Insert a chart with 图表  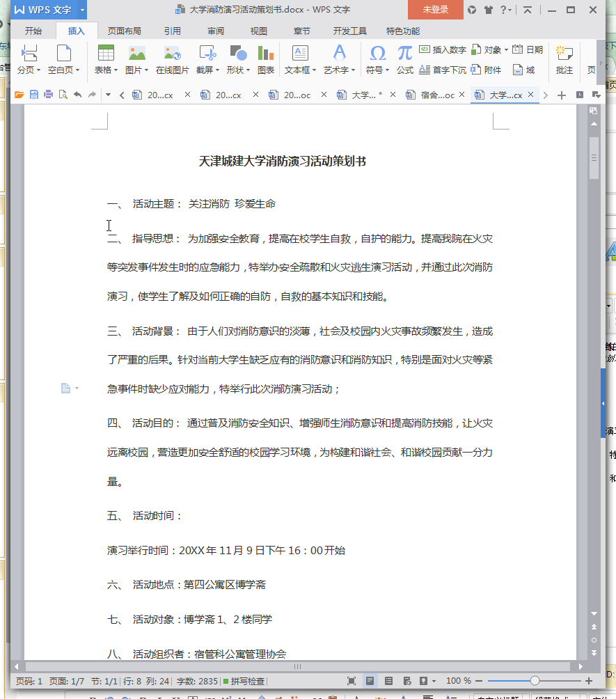point(266,59)
